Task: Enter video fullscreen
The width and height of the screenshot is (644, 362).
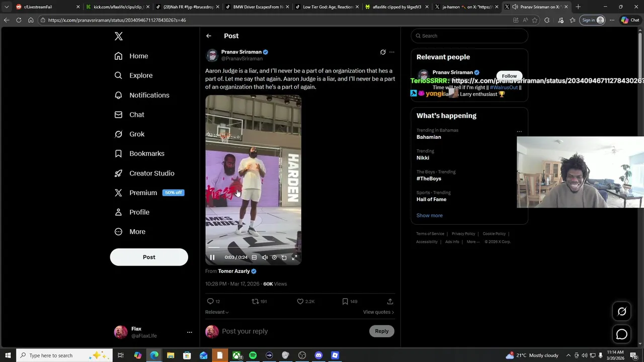Action: click(x=294, y=257)
